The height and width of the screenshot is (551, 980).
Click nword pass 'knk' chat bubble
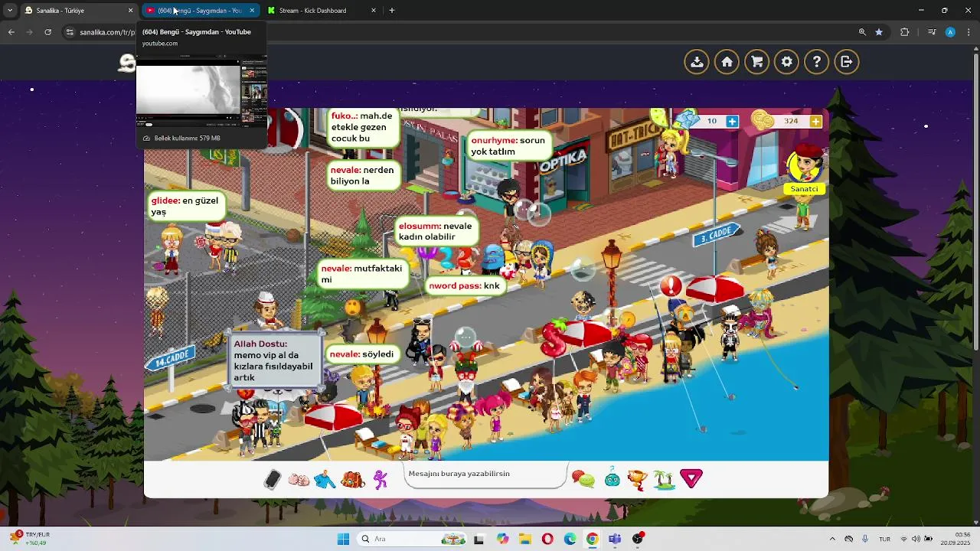[x=464, y=286]
